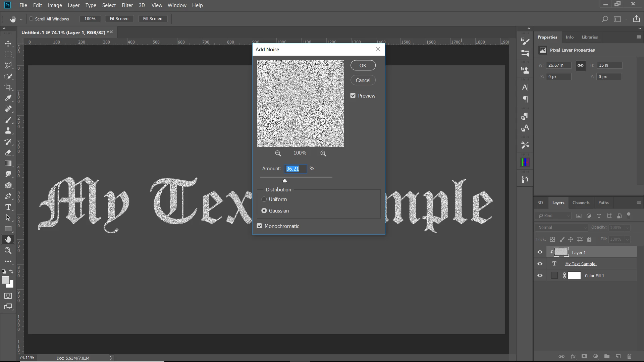Open the Filter menu
The image size is (644, 362).
click(127, 5)
